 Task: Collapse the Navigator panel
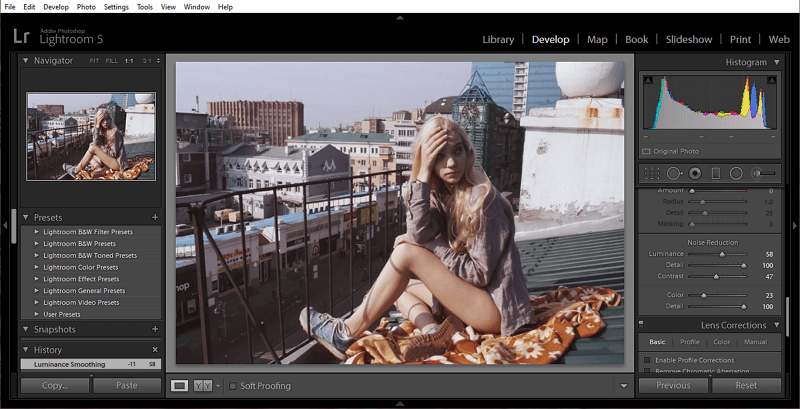click(26, 61)
